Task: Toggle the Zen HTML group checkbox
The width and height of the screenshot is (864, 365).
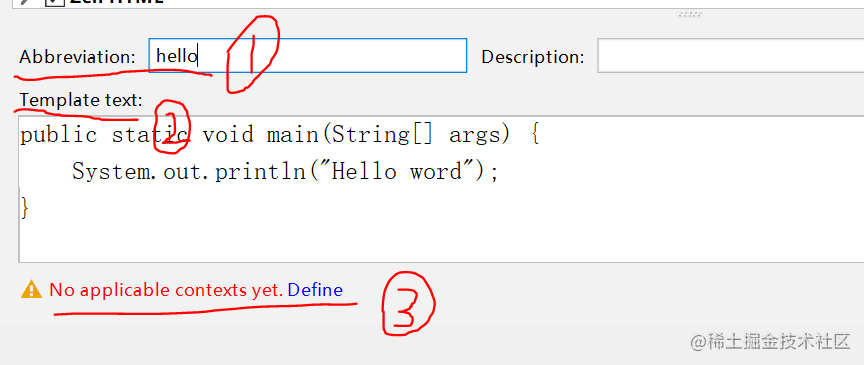Action: click(x=53, y=2)
